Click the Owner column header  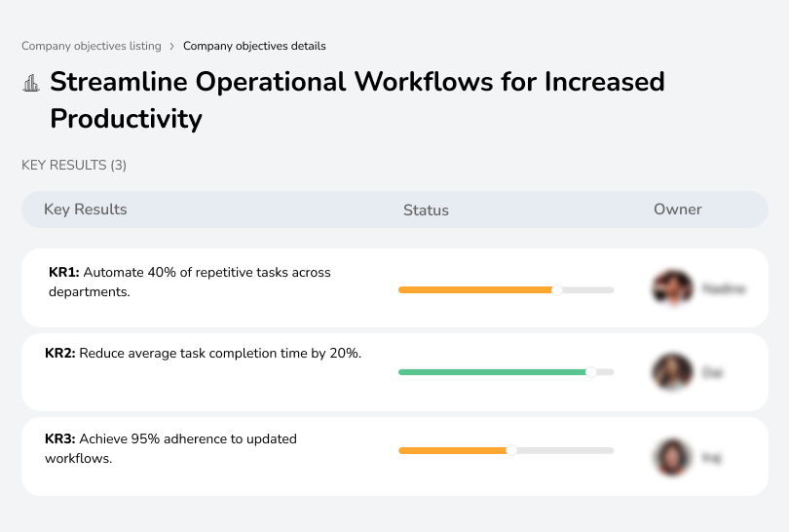[678, 209]
